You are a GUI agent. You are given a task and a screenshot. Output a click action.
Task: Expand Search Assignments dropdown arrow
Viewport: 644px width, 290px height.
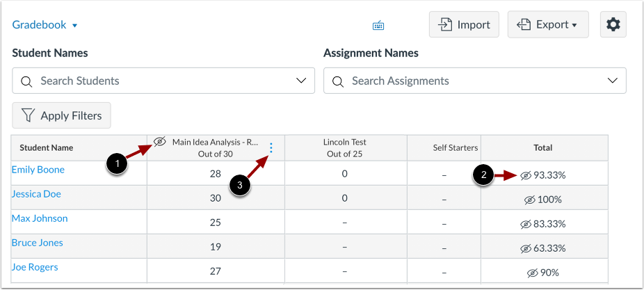point(613,81)
